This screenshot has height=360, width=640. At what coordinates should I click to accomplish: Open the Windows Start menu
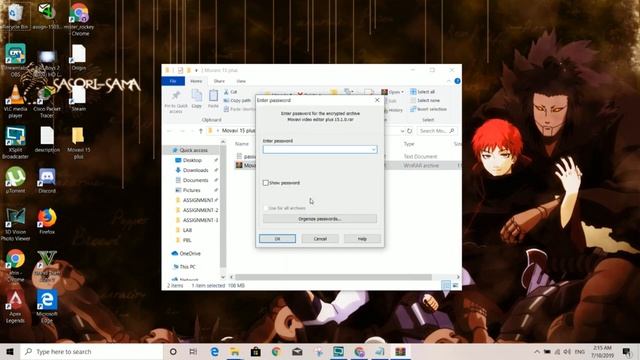pyautogui.click(x=10, y=351)
